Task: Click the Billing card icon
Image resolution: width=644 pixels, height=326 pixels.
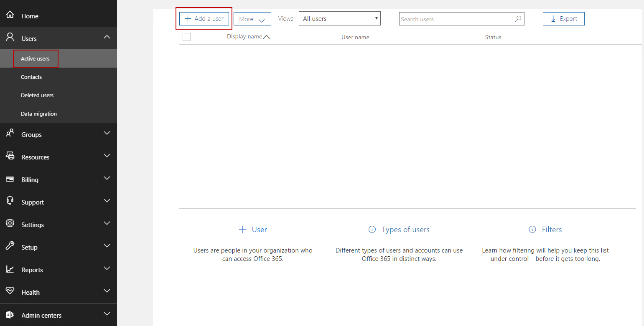Action: tap(10, 179)
